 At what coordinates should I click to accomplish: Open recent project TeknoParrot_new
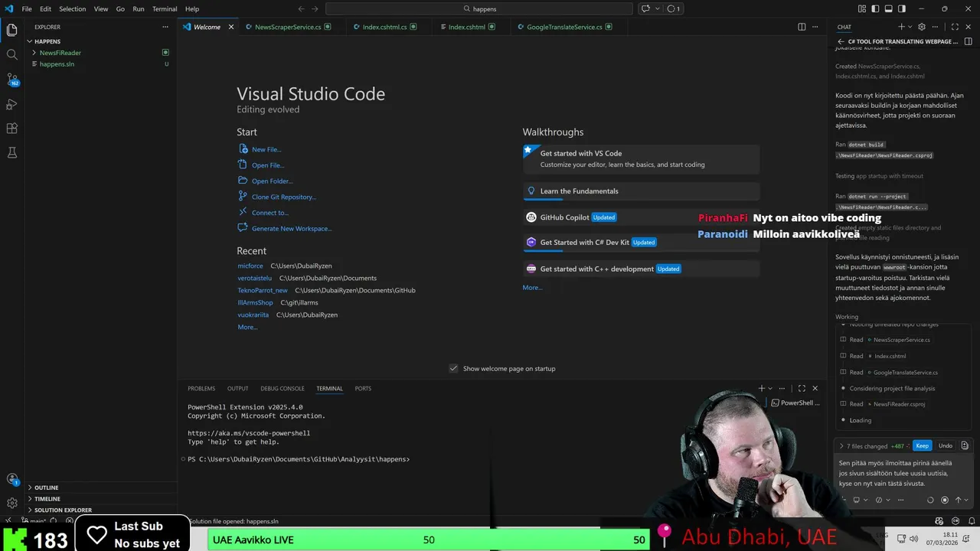click(x=263, y=290)
